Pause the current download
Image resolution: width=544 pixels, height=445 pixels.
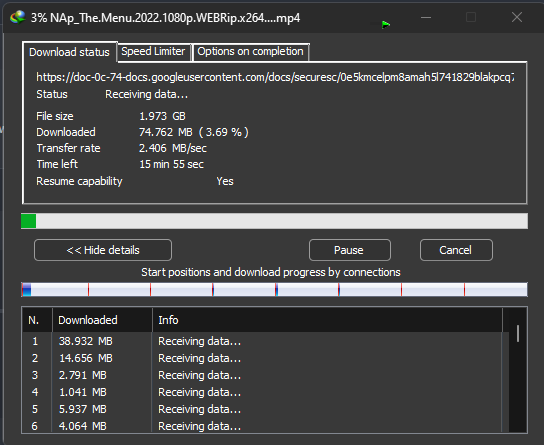350,250
